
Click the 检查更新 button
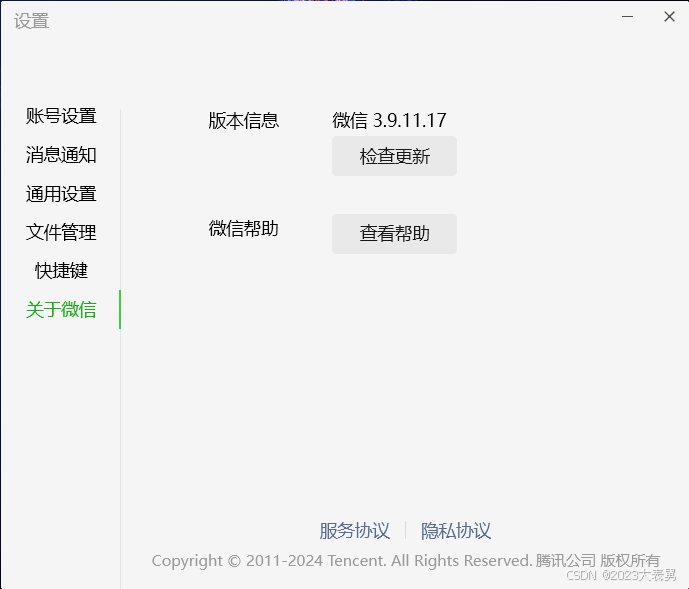point(394,156)
